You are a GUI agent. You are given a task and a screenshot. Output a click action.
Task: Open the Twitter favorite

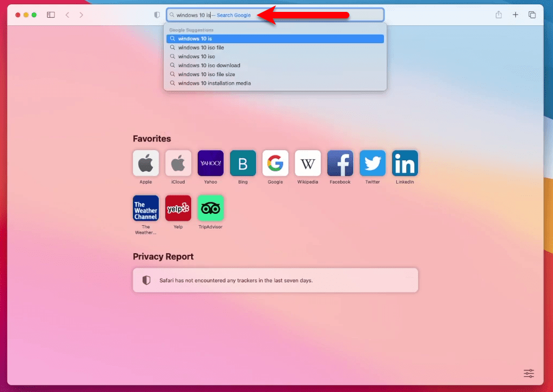pos(373,163)
